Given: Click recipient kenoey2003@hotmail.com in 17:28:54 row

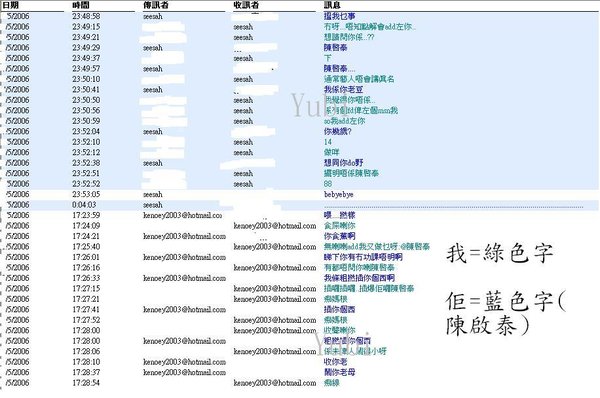Looking at the screenshot, I should pyautogui.click(x=275, y=383).
